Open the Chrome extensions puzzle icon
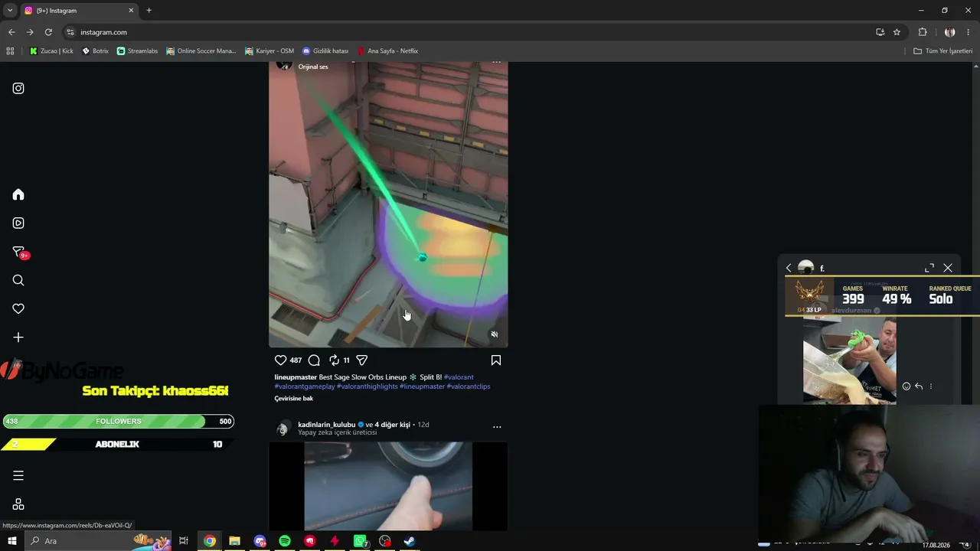 tap(923, 32)
